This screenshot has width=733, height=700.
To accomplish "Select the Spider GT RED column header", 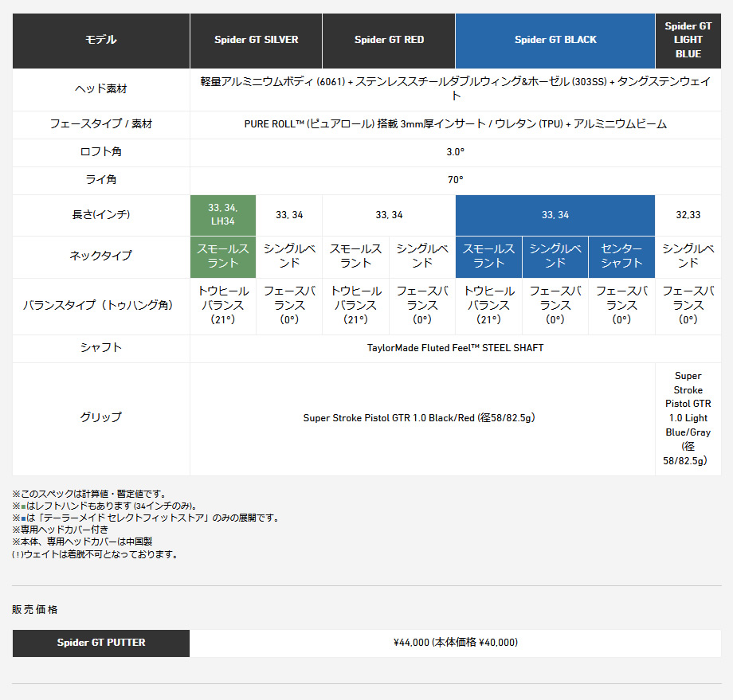I will click(x=389, y=41).
